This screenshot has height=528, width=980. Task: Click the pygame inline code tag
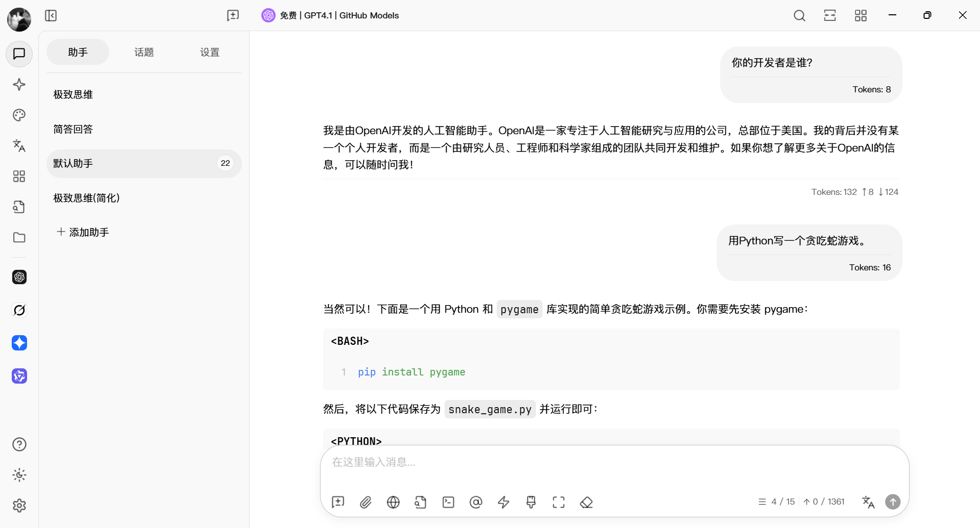[519, 309]
